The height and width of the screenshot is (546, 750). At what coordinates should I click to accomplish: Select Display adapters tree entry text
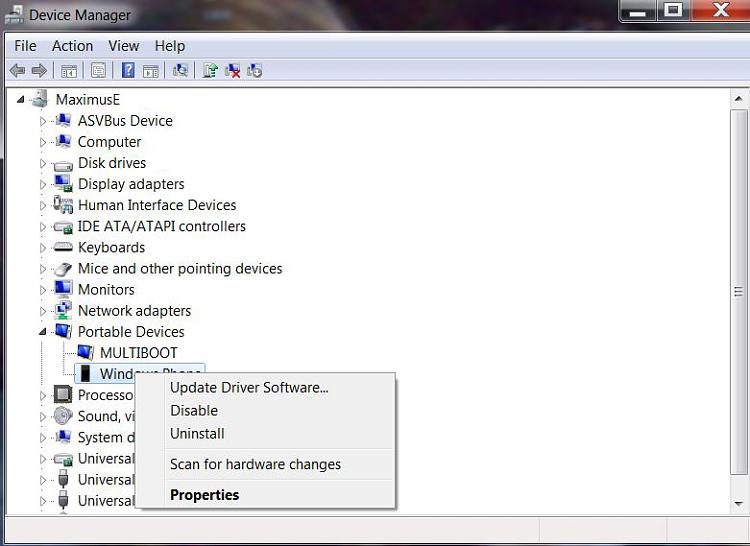click(x=131, y=184)
